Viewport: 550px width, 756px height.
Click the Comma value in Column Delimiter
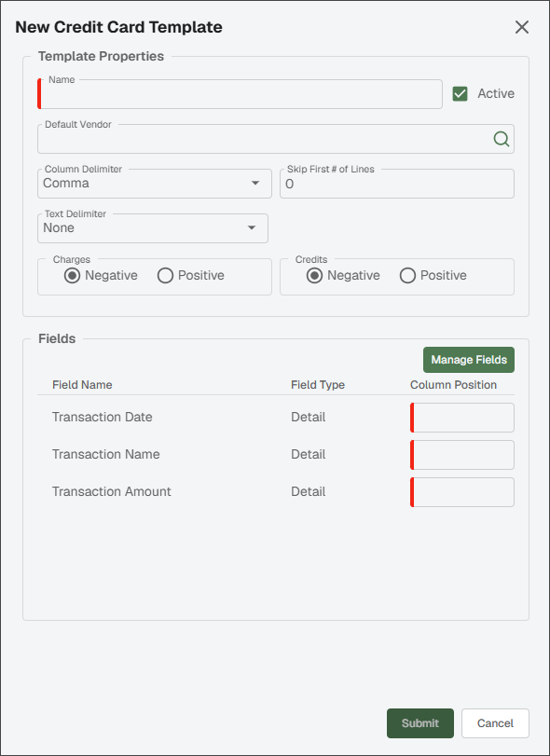[66, 184]
